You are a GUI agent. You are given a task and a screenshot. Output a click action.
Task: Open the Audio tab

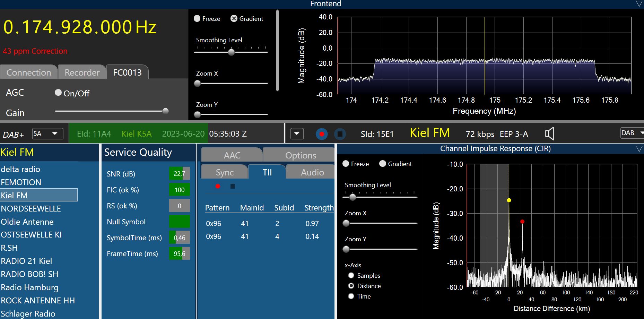click(312, 172)
